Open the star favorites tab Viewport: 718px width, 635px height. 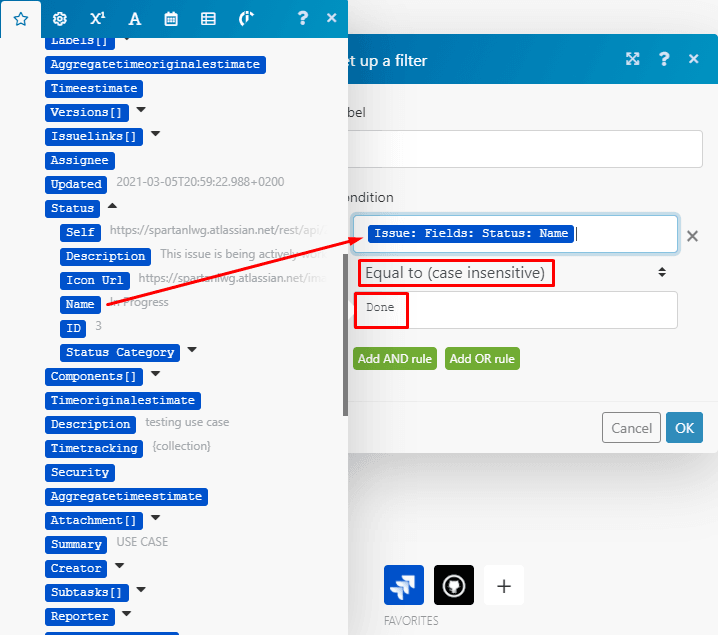point(20,18)
